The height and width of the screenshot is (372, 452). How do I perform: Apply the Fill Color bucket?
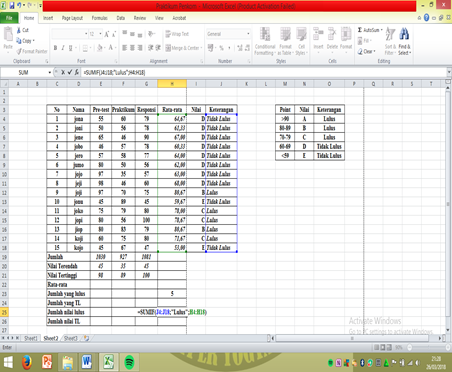click(100, 48)
